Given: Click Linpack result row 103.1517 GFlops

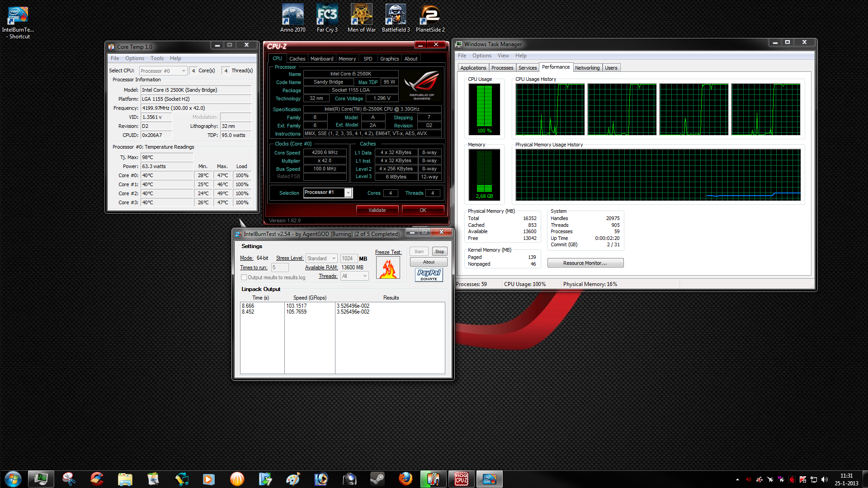Looking at the screenshot, I should tap(342, 306).
